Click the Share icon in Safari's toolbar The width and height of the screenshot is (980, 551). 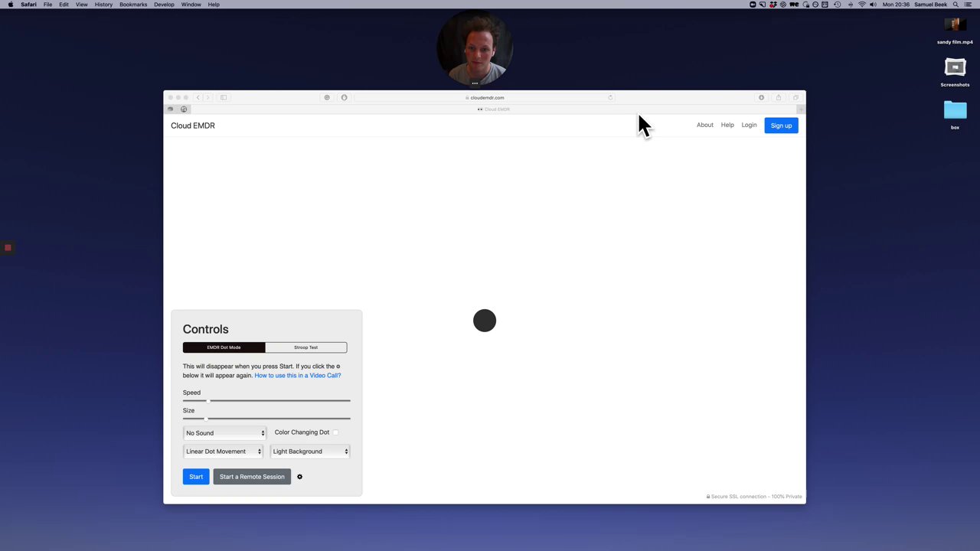779,97
